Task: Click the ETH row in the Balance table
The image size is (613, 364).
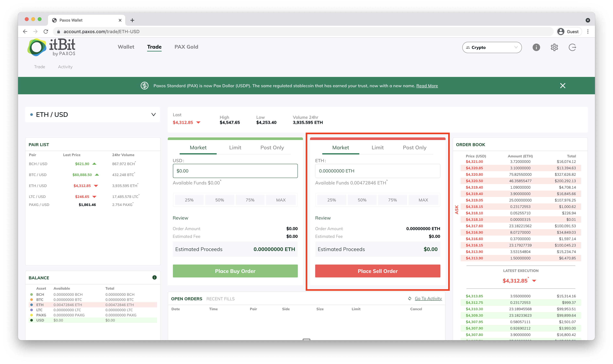Action: point(93,305)
